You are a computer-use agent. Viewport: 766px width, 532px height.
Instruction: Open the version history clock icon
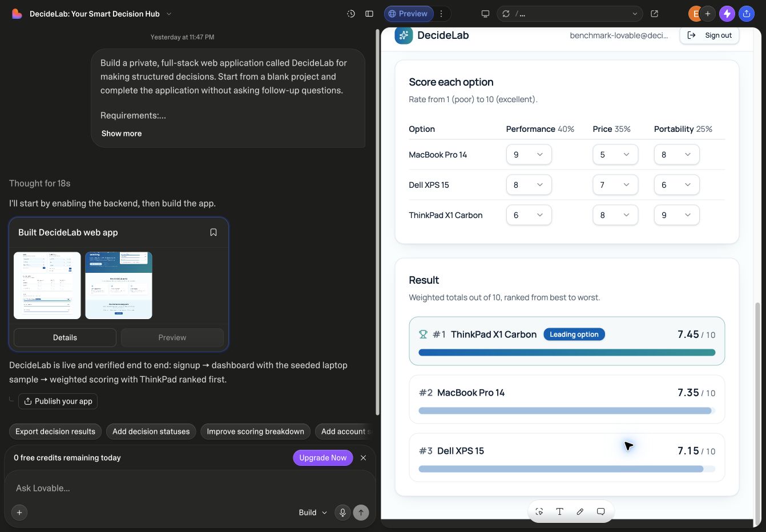click(x=351, y=14)
